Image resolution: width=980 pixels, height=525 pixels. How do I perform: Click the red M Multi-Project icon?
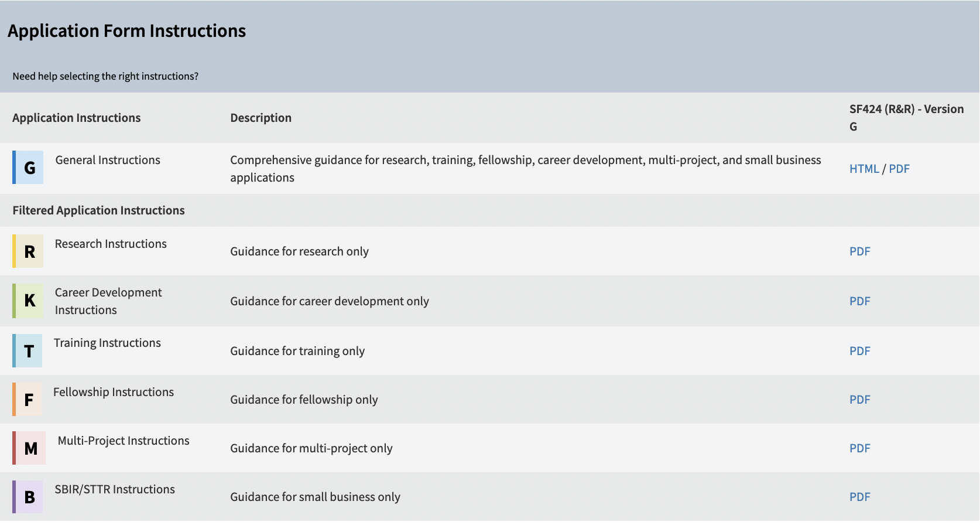click(29, 448)
